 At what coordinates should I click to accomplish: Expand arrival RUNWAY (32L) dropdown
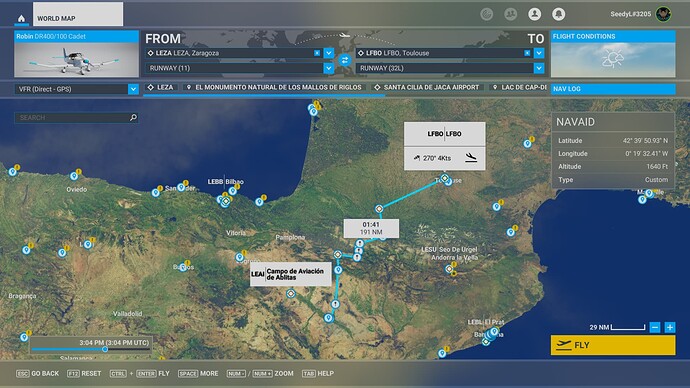pos(539,68)
